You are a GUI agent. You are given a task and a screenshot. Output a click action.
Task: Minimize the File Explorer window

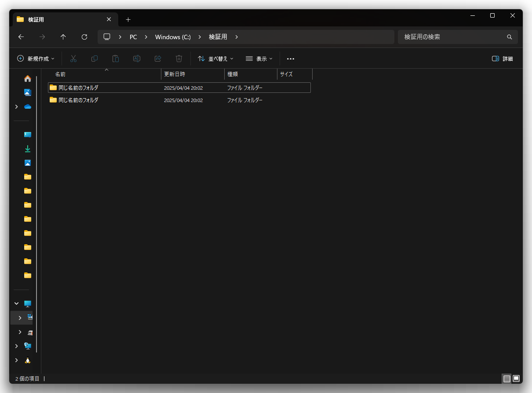pos(473,15)
